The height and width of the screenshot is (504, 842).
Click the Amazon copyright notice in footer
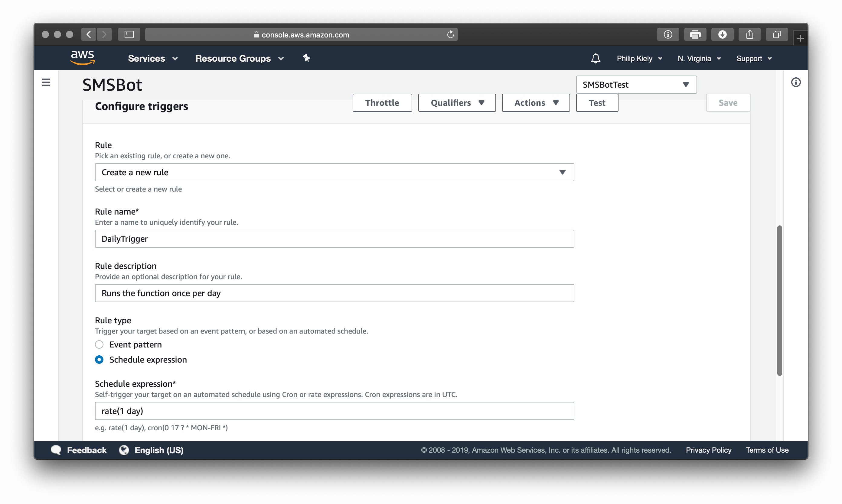click(x=546, y=450)
